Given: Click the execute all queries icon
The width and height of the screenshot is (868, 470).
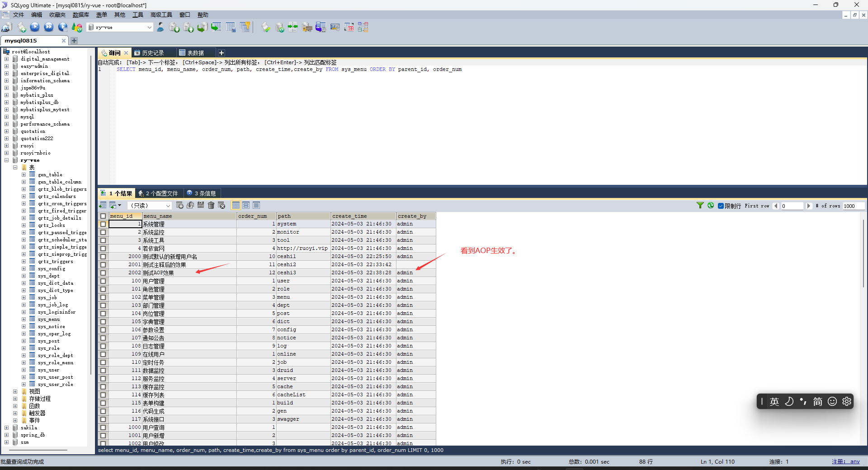Looking at the screenshot, I should point(49,28).
